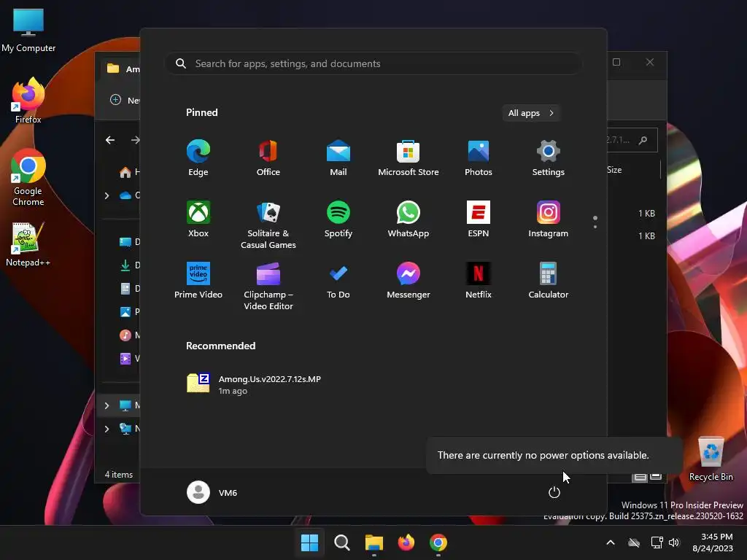Click the Windows Start button in taskbar

click(309, 542)
